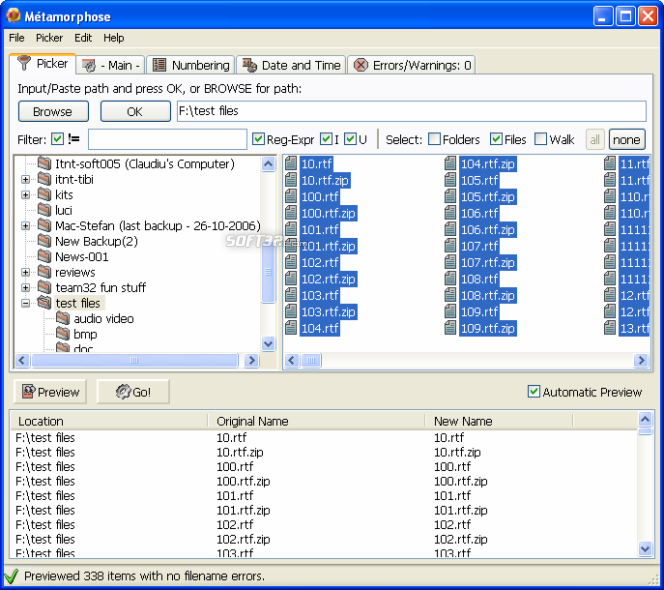Image resolution: width=664 pixels, height=590 pixels.
Task: Click the Browse button
Action: [x=53, y=111]
